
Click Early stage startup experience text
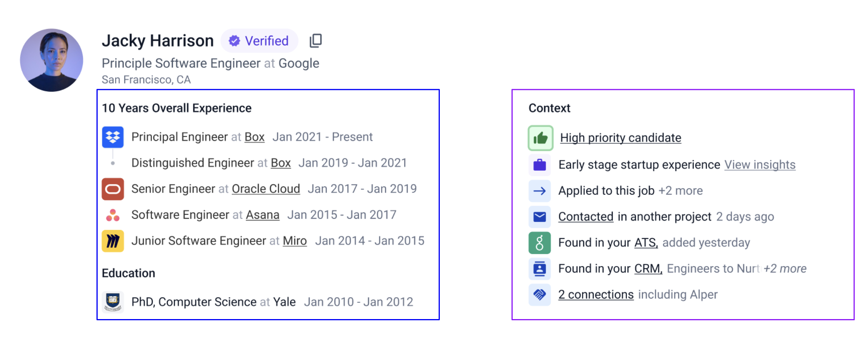tap(639, 165)
